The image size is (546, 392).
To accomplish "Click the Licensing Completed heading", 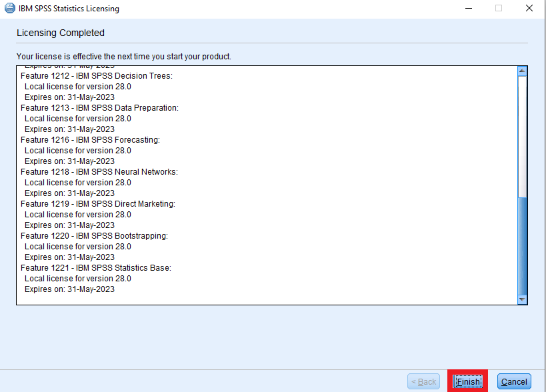I will (x=61, y=33).
